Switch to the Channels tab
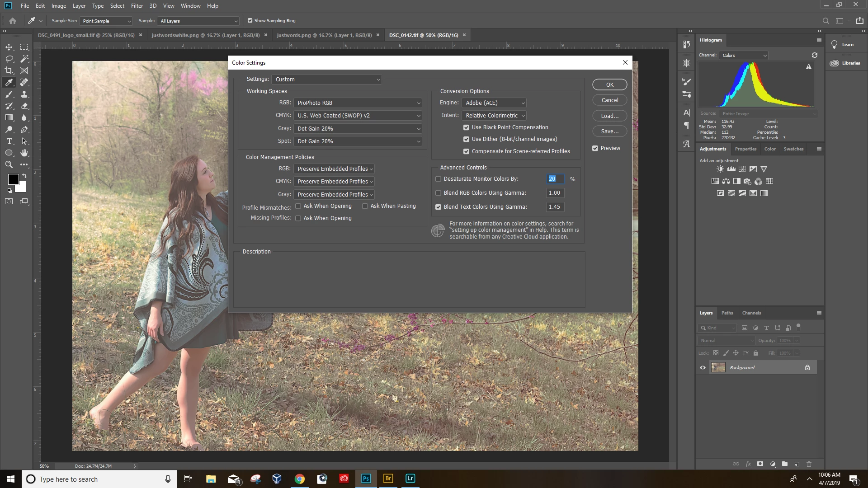Image resolution: width=868 pixels, height=488 pixels. 751,313
